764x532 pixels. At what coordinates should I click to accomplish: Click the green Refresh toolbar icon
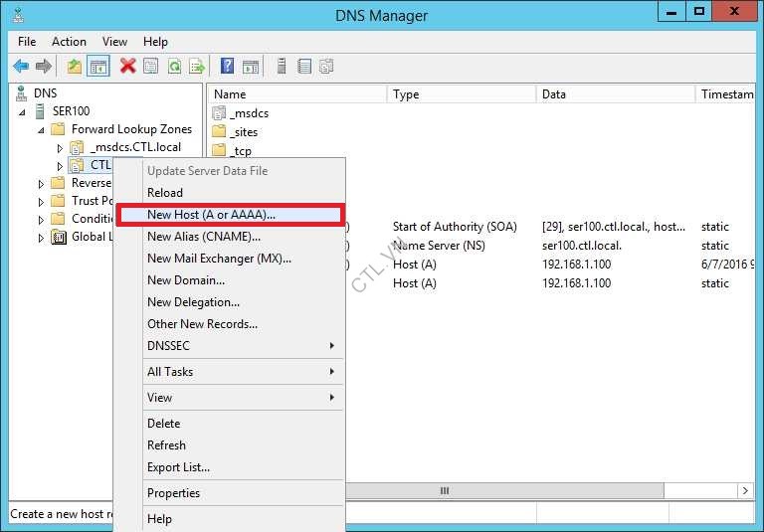[174, 66]
